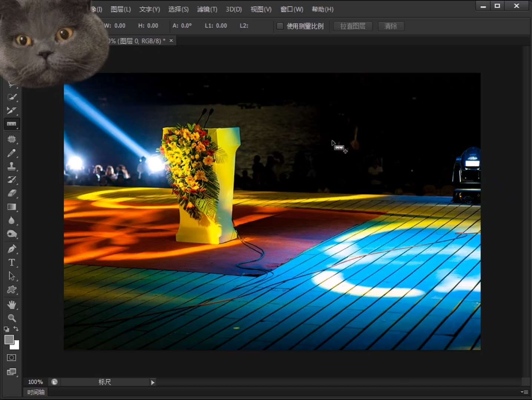The image size is (532, 400).
Task: Swap foreground and background colors
Action: pyautogui.click(x=16, y=329)
